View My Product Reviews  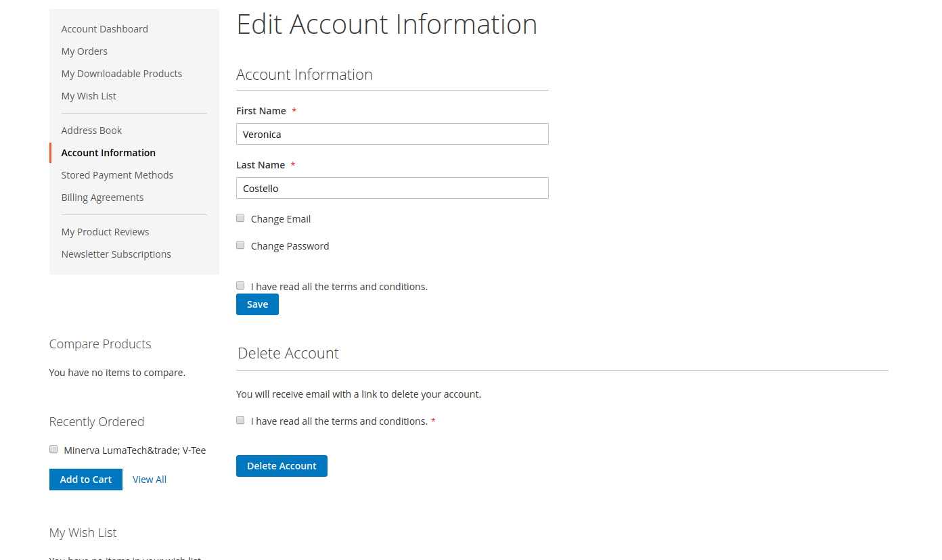pos(105,232)
